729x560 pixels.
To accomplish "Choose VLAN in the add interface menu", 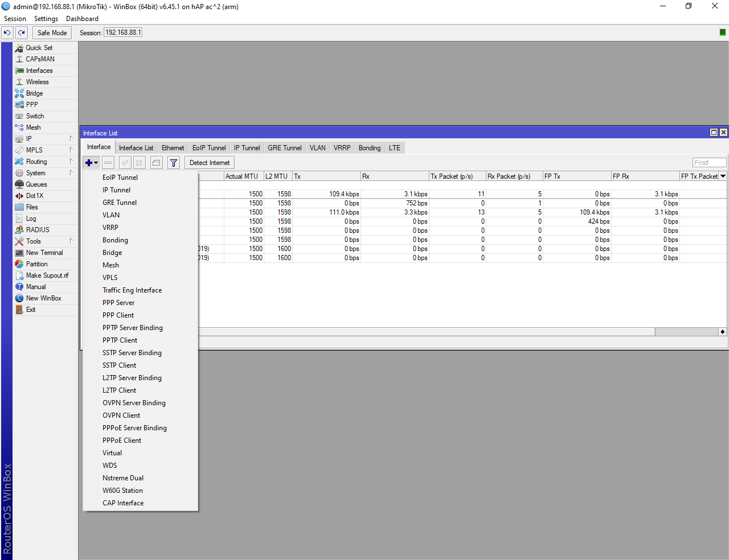I will point(111,215).
